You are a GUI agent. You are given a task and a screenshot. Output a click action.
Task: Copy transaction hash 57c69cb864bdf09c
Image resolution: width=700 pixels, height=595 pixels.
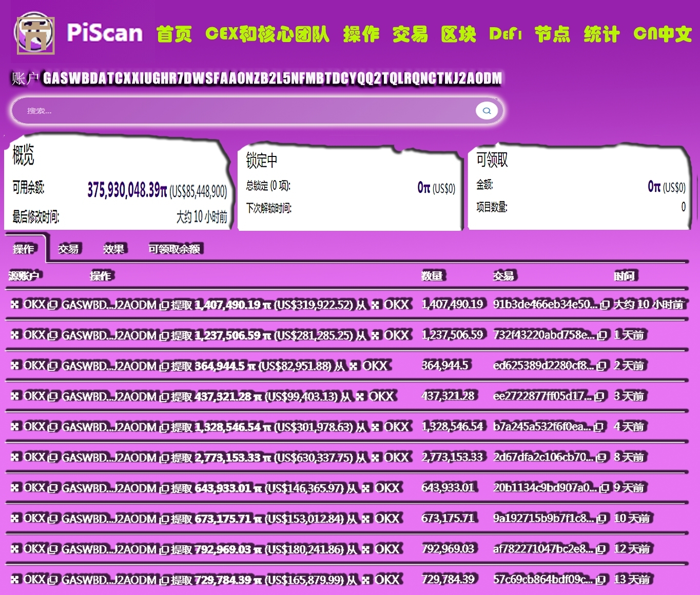pos(601,580)
